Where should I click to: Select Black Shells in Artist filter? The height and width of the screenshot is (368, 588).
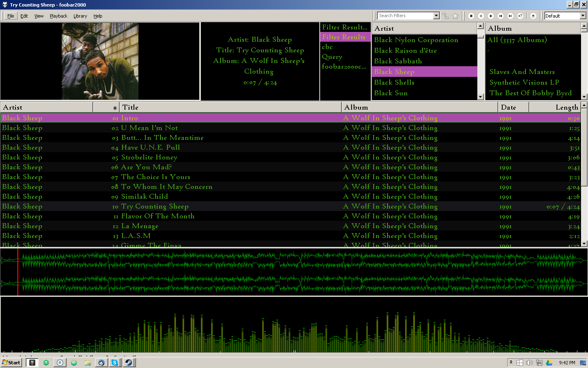(x=425, y=82)
